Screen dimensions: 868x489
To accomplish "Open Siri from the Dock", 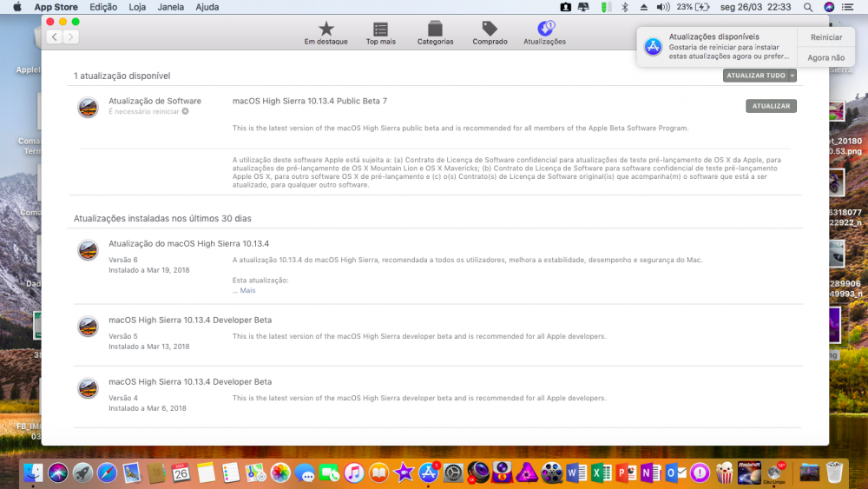I will [x=57, y=473].
